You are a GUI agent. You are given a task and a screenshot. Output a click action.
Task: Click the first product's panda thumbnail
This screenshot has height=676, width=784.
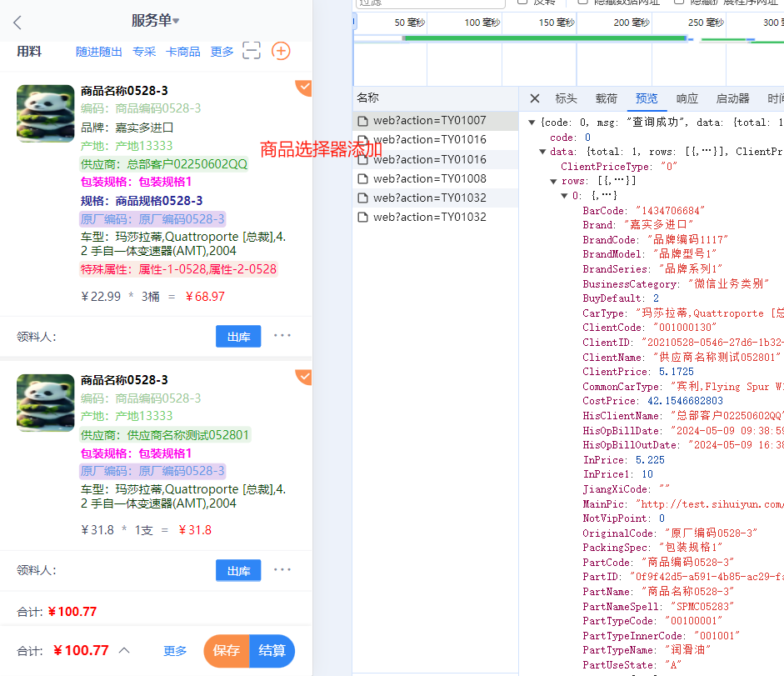pyautogui.click(x=46, y=113)
